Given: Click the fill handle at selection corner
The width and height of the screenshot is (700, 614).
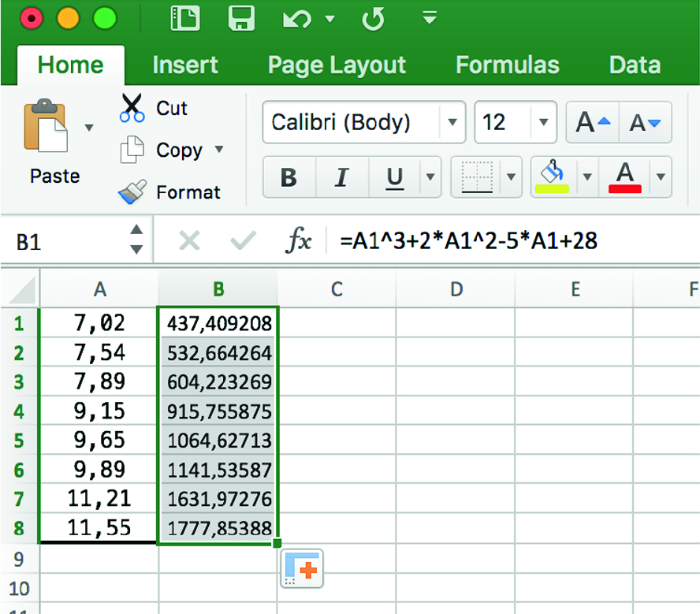Looking at the screenshot, I should 277,543.
